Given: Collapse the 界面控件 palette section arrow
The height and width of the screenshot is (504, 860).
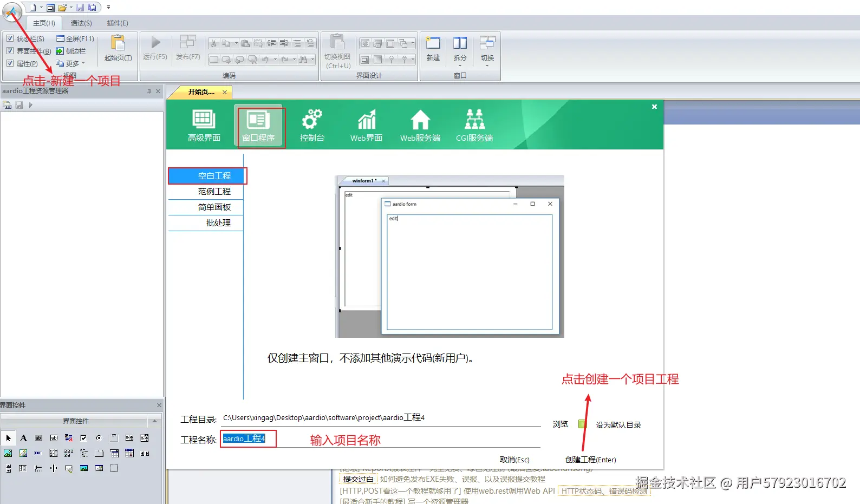Looking at the screenshot, I should (x=155, y=421).
